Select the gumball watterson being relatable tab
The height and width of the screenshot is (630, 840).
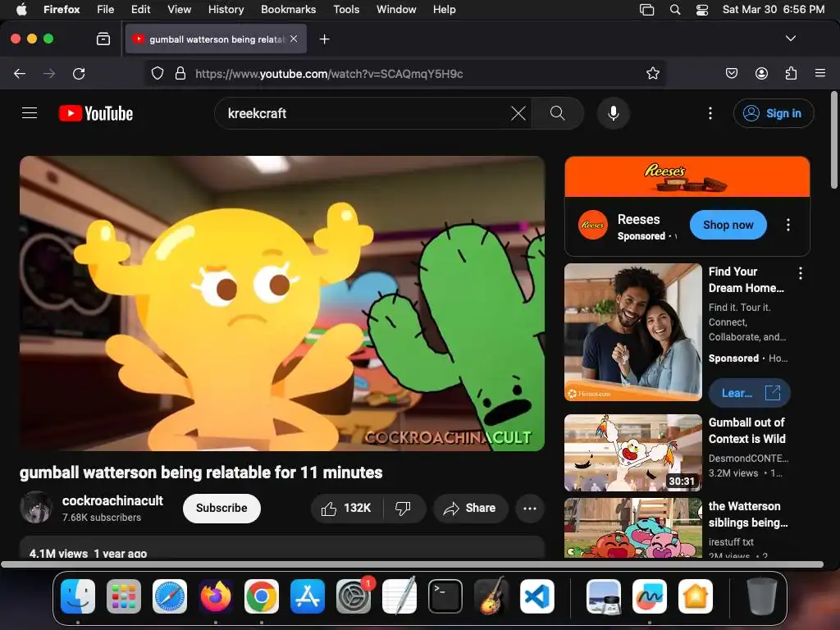[x=216, y=39]
